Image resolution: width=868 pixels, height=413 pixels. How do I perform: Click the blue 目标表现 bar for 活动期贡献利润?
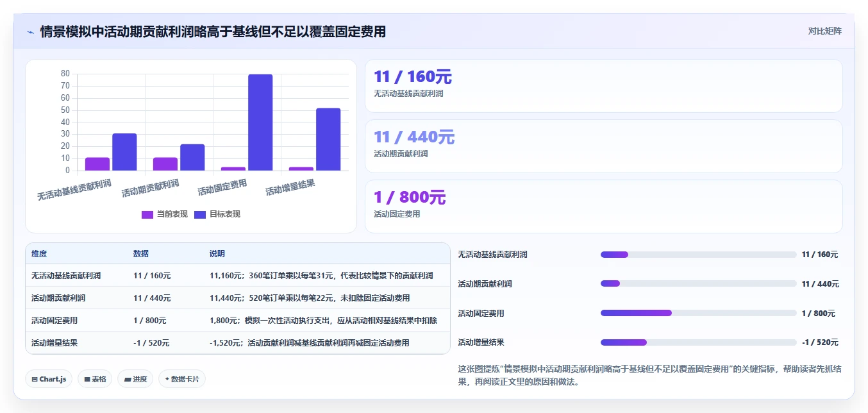click(192, 158)
